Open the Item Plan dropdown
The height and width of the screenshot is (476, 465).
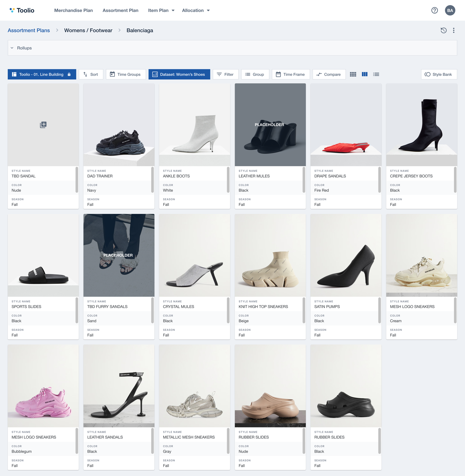click(x=161, y=10)
